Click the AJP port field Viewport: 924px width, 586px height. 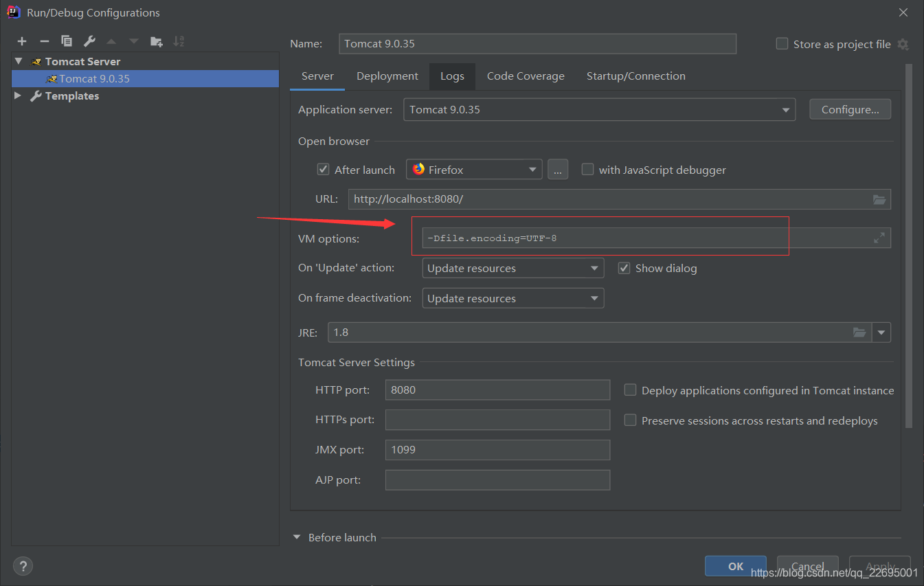pyautogui.click(x=498, y=480)
